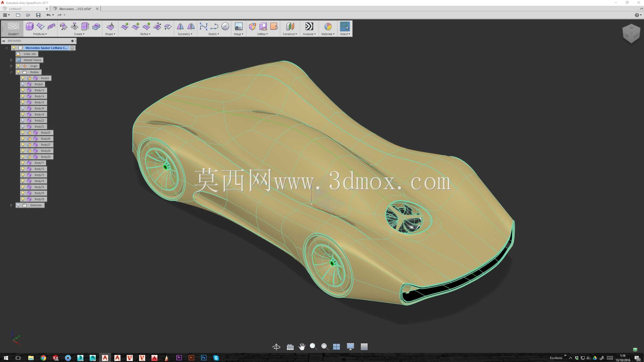Screen dimensions: 644x362
Task: Click the Open file folder icon
Action: [28, 15]
